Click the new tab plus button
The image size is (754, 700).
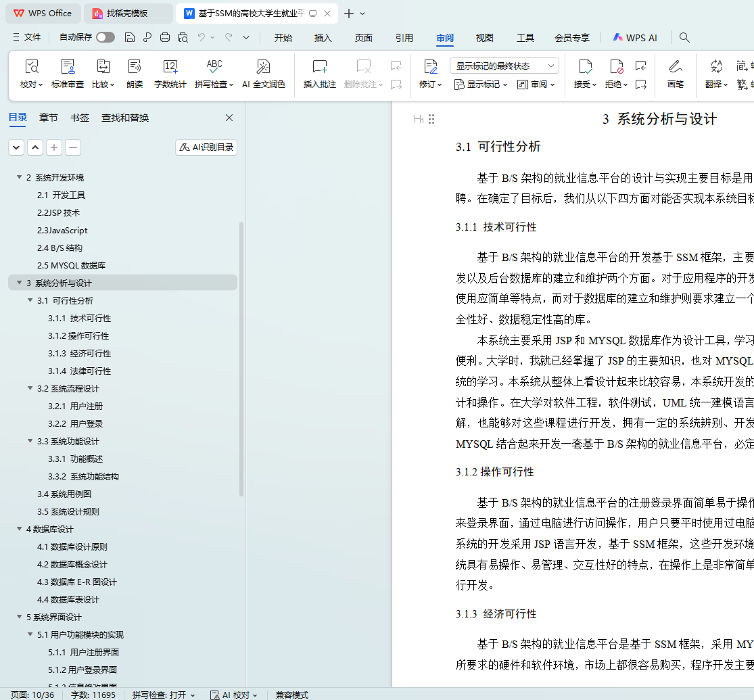tap(349, 14)
